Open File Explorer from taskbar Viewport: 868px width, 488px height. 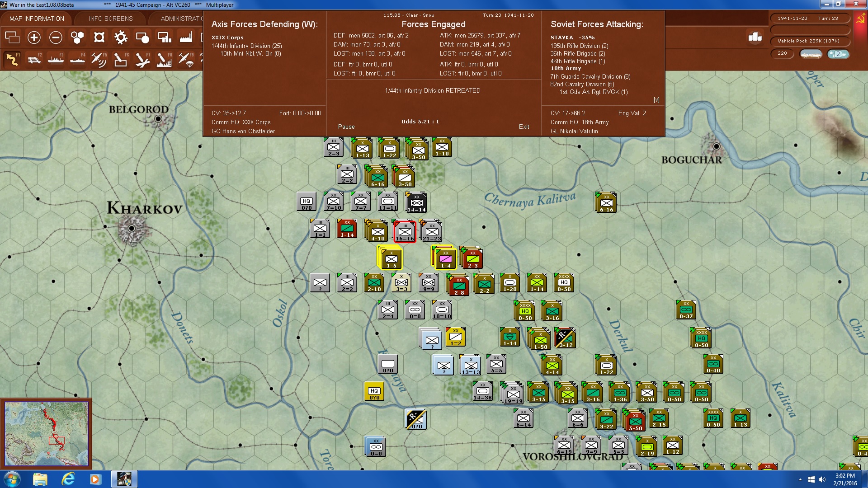[x=40, y=479]
